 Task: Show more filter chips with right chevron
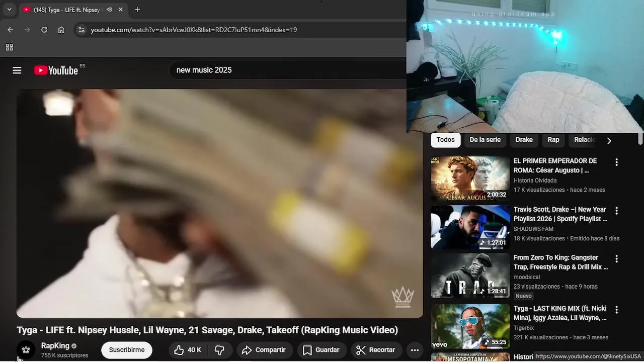pos(609,141)
